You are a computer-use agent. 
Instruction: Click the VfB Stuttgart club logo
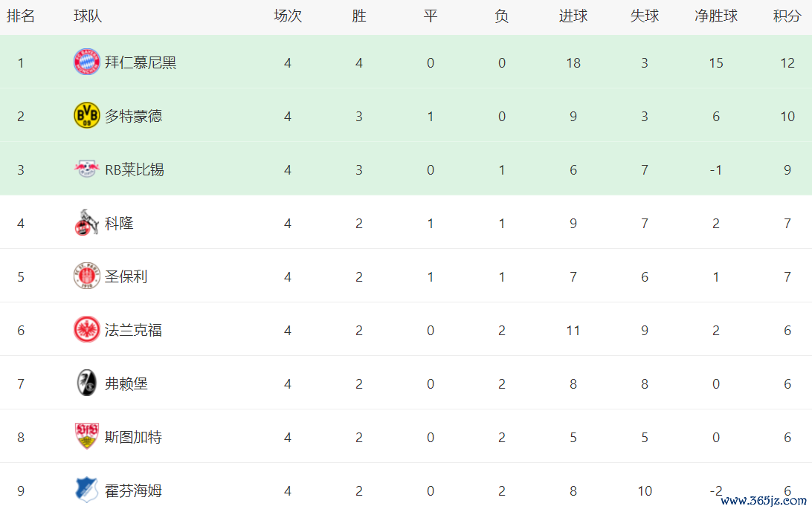pos(86,437)
